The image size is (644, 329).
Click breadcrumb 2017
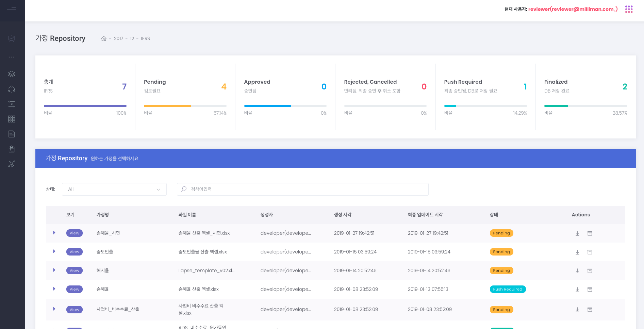118,38
